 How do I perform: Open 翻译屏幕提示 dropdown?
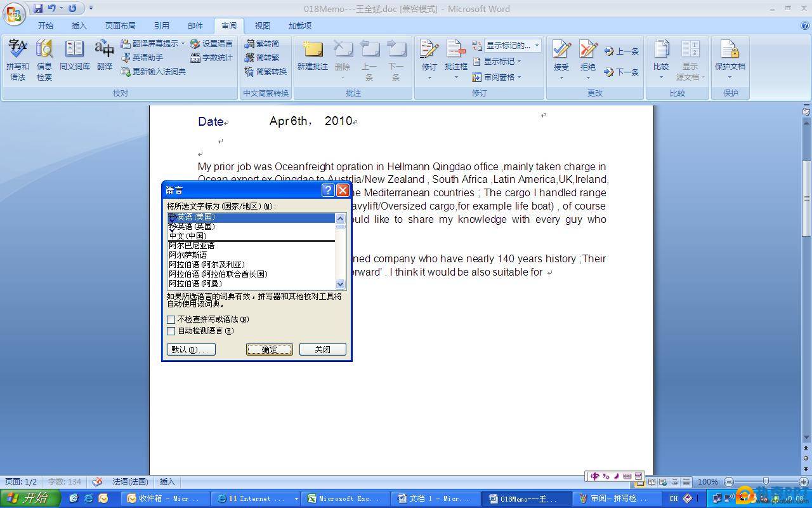pyautogui.click(x=152, y=44)
